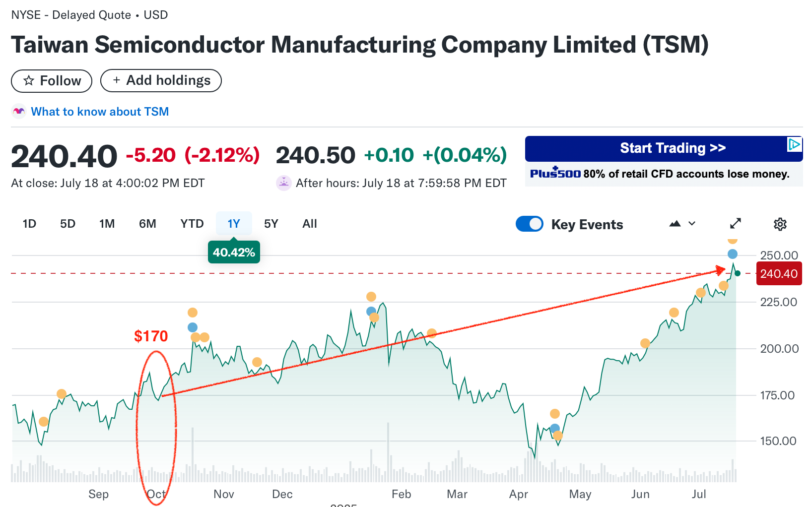Switch to the 5Y range tab
Screen dimensions: 812x507
point(271,224)
